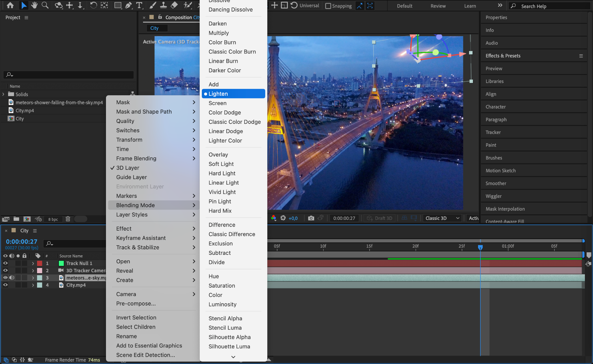Open the Effects & Presets panel
Viewport: 593px width, 364px height.
click(x=503, y=56)
